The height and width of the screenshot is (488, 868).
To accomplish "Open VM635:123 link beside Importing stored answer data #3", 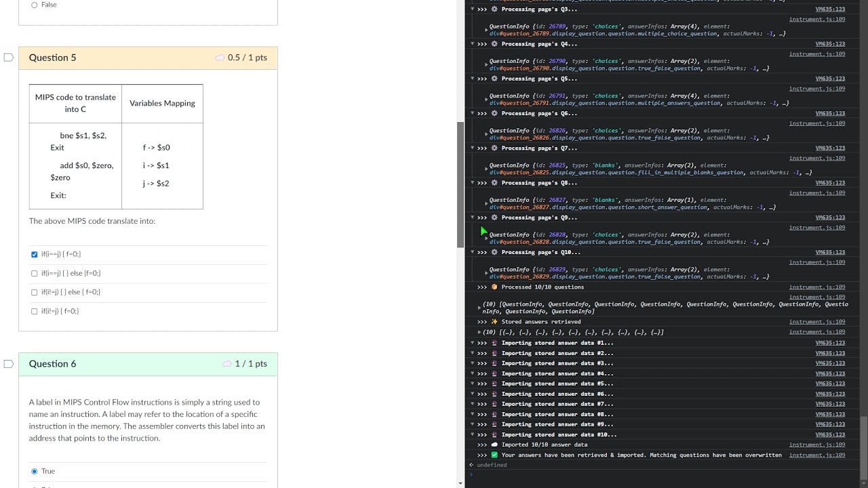I will pos(830,363).
